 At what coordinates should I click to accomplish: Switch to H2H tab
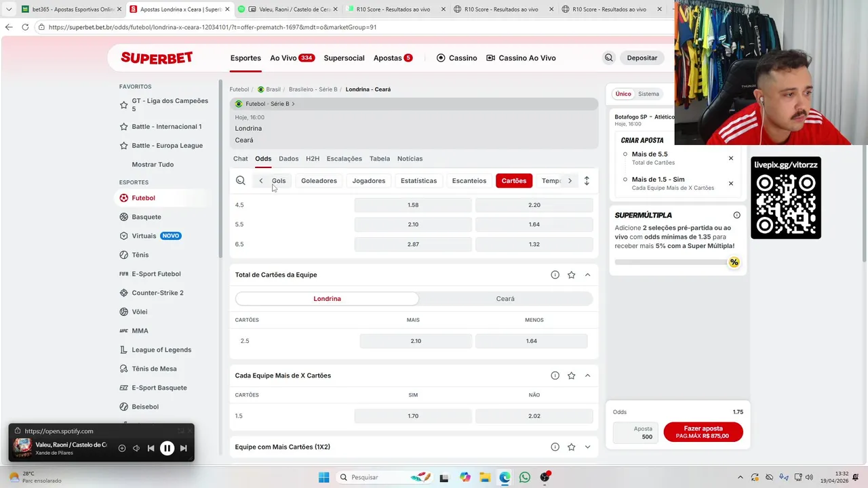(313, 159)
